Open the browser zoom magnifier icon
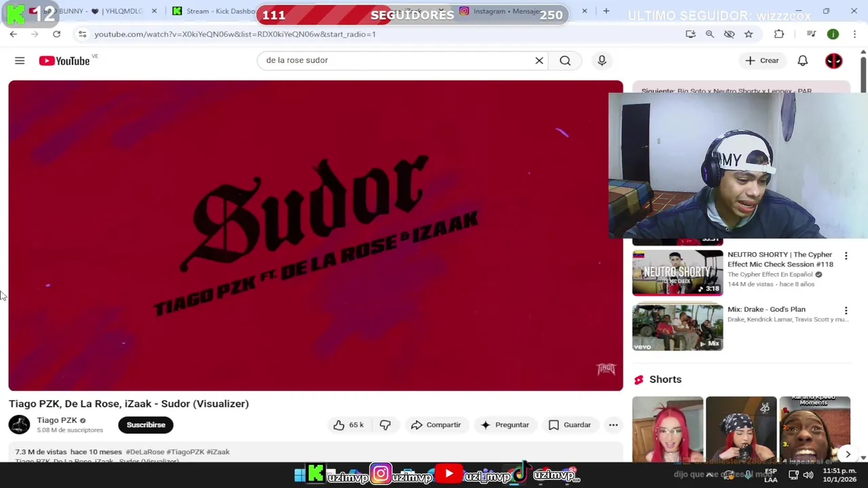868x488 pixels. 710,34
